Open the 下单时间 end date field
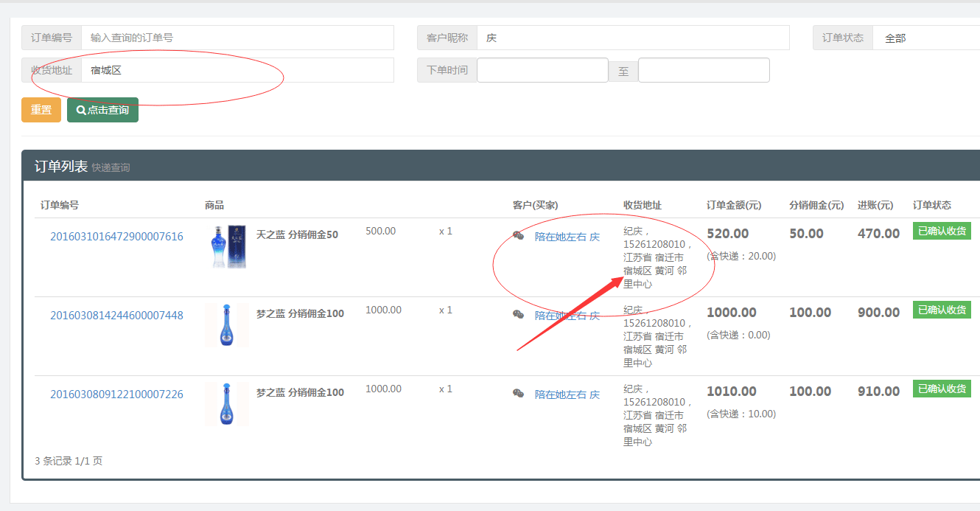This screenshot has height=511, width=980. (704, 70)
